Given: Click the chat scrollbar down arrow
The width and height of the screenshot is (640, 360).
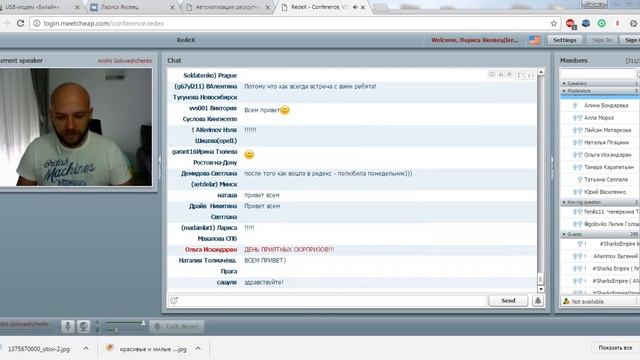Looking at the screenshot, I should coord(541,289).
